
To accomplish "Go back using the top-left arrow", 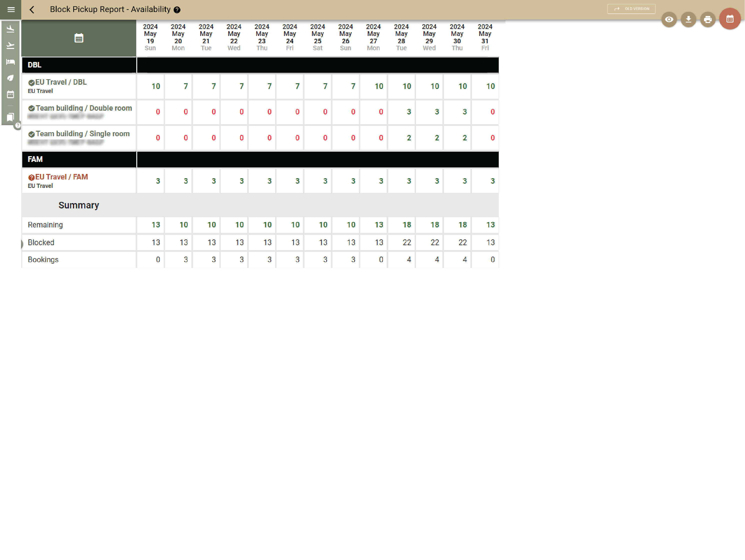I will point(32,10).
